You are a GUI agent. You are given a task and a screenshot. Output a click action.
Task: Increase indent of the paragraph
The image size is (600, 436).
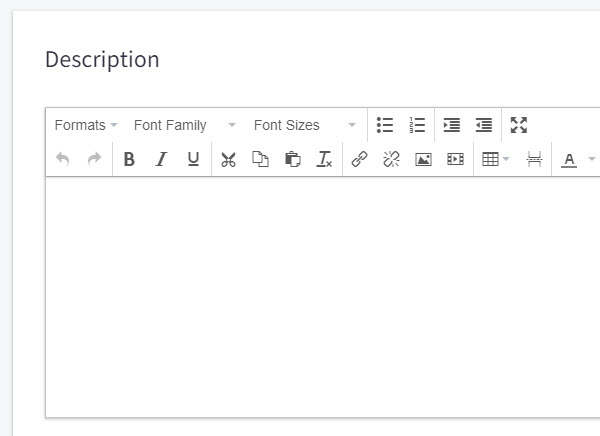point(452,125)
